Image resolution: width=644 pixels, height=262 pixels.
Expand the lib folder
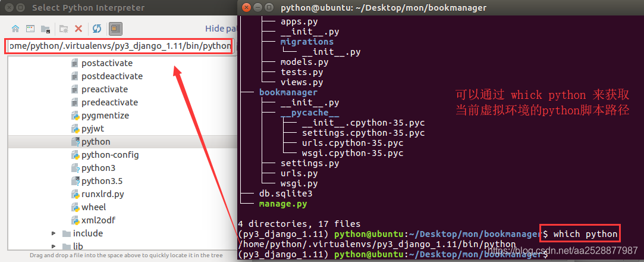54,246
